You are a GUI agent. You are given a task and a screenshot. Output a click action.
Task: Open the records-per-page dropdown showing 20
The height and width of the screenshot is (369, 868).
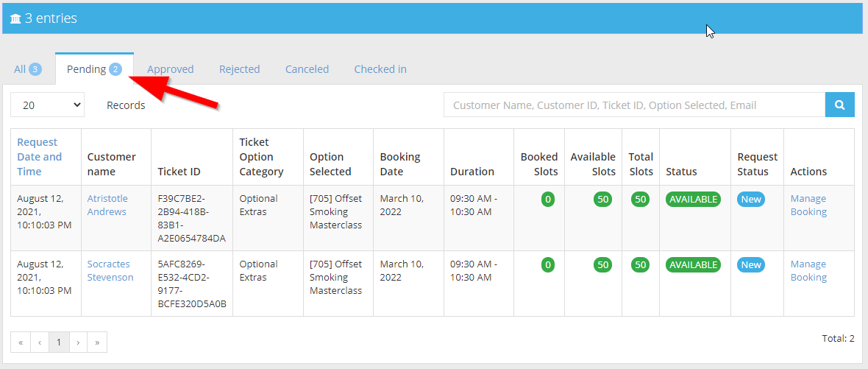(48, 105)
